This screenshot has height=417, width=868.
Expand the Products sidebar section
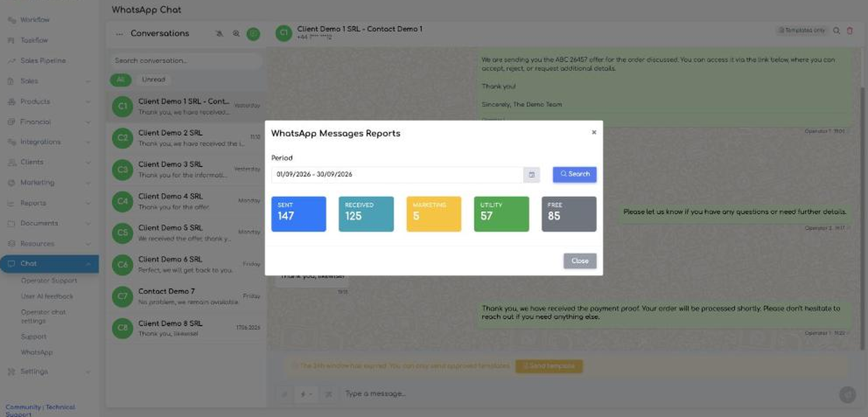(x=49, y=101)
